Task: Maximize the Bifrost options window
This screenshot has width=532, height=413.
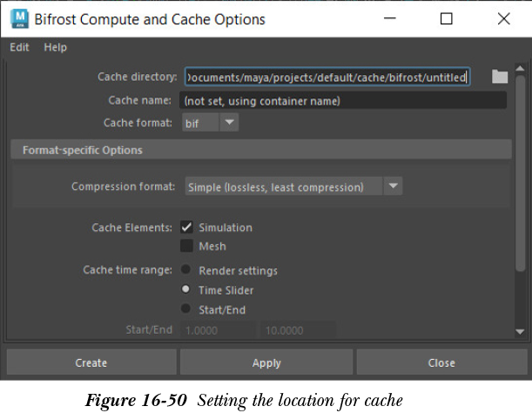Action: (x=446, y=18)
